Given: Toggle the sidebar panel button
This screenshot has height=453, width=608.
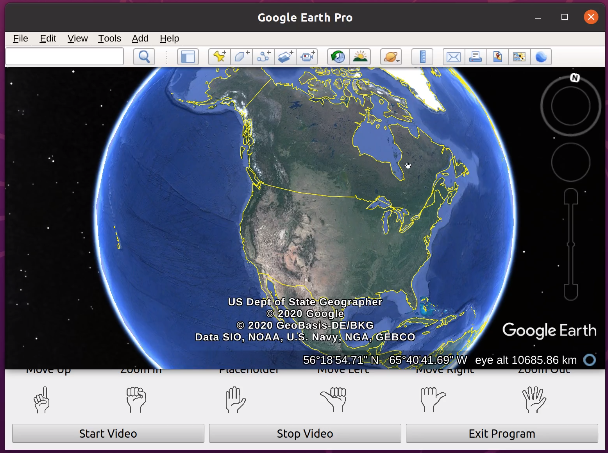Looking at the screenshot, I should (187, 57).
